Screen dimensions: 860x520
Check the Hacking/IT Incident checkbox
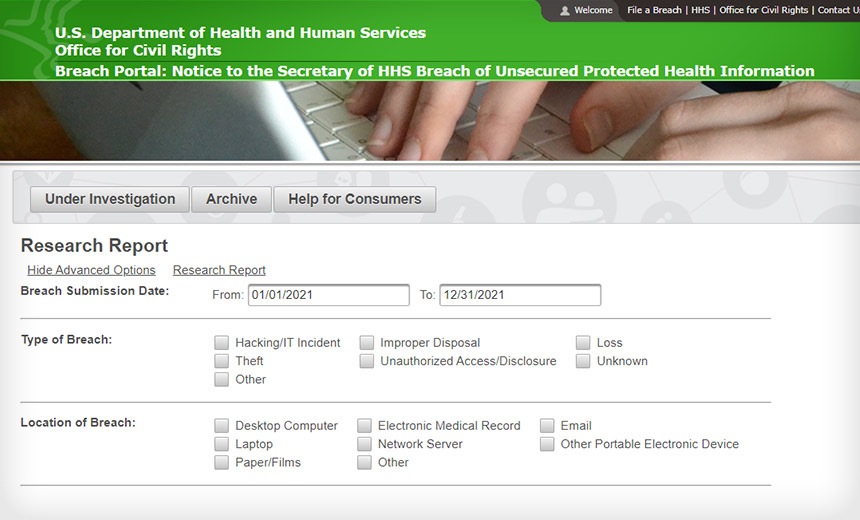tap(222, 343)
